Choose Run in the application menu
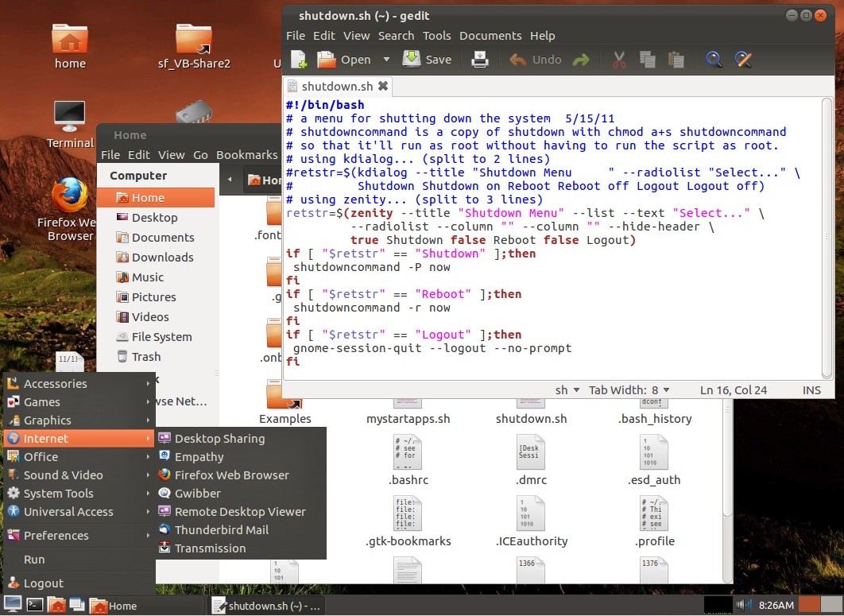This screenshot has height=616, width=844. pyautogui.click(x=79, y=560)
